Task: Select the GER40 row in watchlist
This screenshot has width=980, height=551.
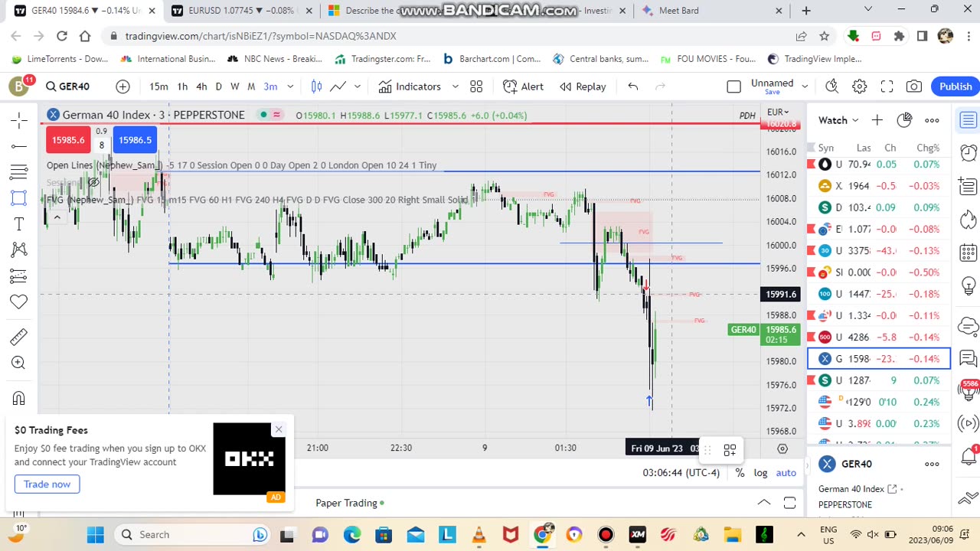Action: click(x=879, y=359)
